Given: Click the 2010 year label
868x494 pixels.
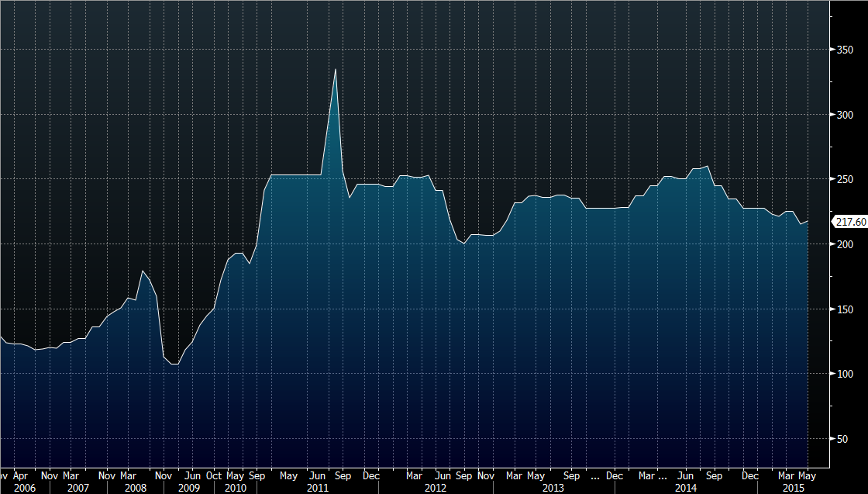Looking at the screenshot, I should tap(236, 488).
